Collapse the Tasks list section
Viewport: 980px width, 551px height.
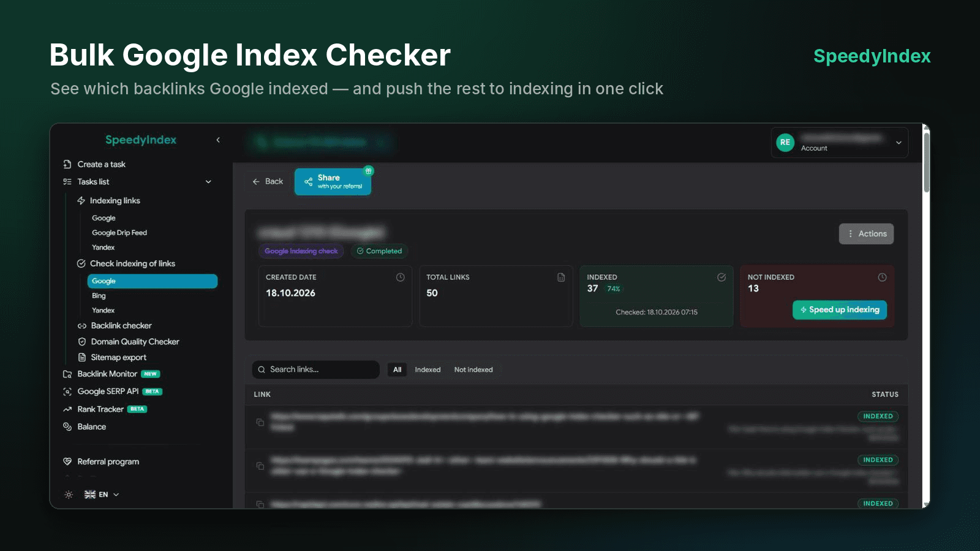(x=208, y=182)
